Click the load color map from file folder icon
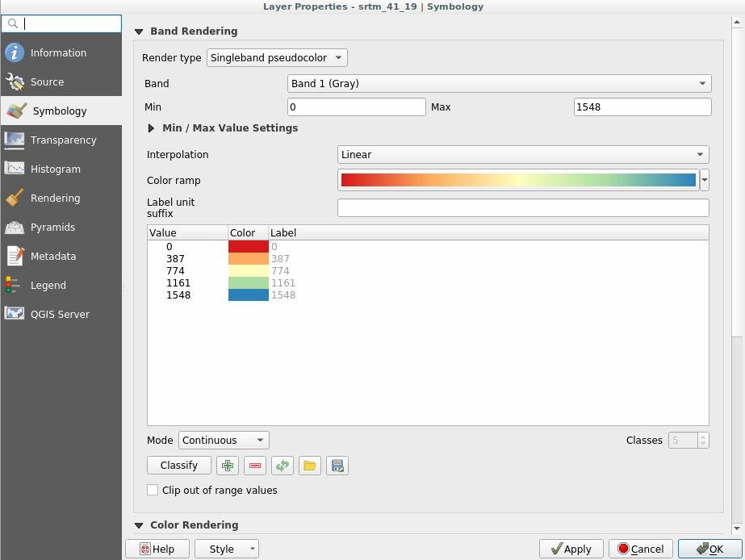 tap(310, 466)
